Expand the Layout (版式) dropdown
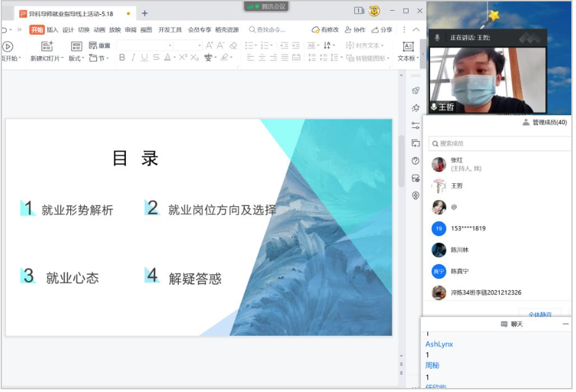The image size is (576, 392). tap(77, 58)
